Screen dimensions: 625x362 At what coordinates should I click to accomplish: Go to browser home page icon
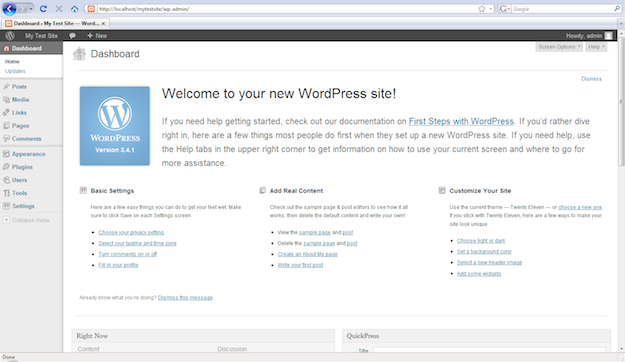(74, 8)
